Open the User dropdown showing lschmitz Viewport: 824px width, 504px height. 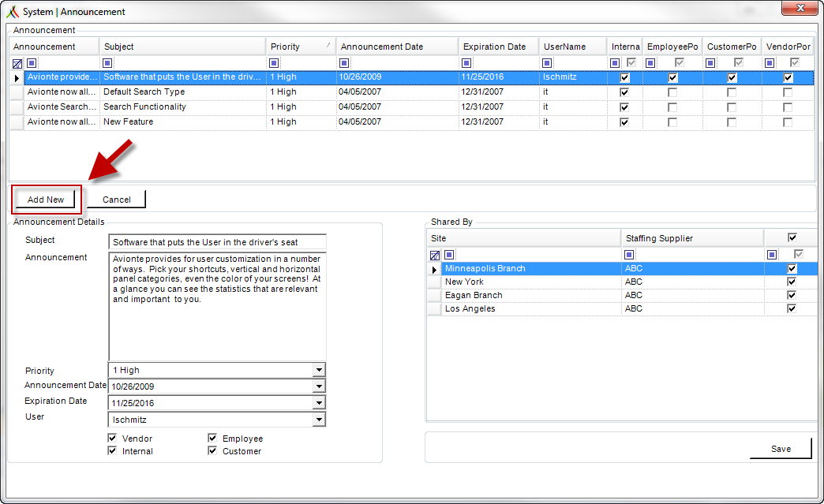tap(318, 420)
